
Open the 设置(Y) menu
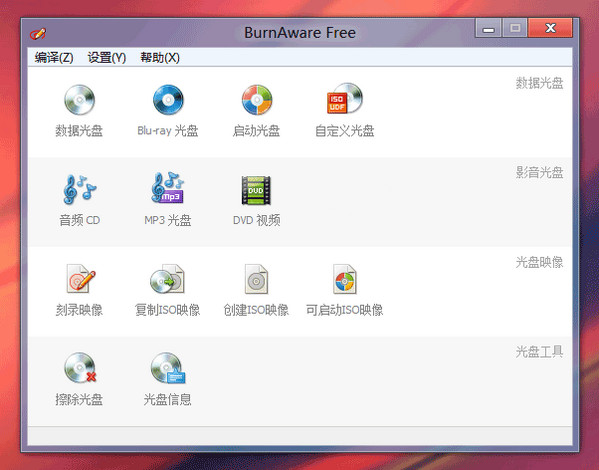click(x=107, y=58)
